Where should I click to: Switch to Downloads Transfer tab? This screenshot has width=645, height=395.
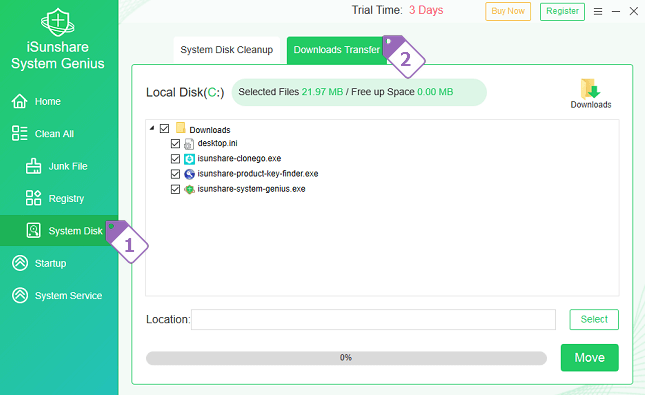tap(336, 50)
